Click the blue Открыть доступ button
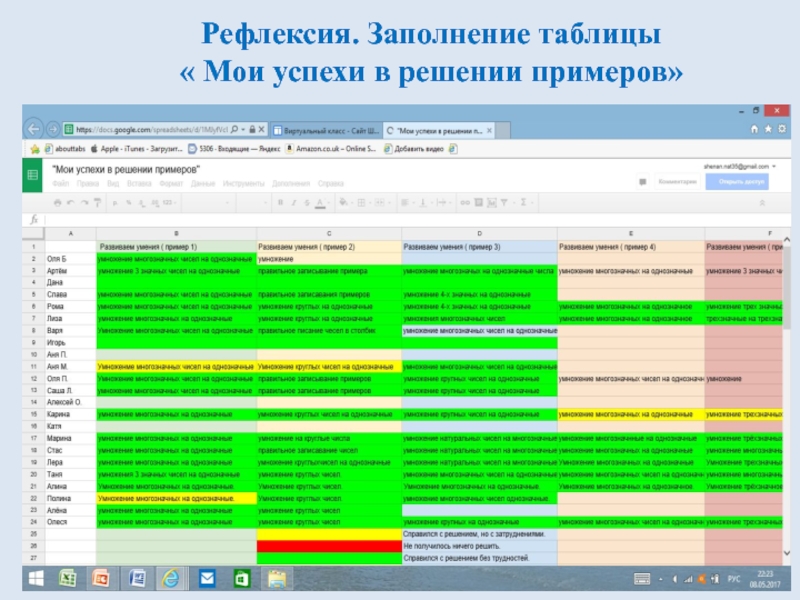The width and height of the screenshot is (800, 600). (x=737, y=182)
